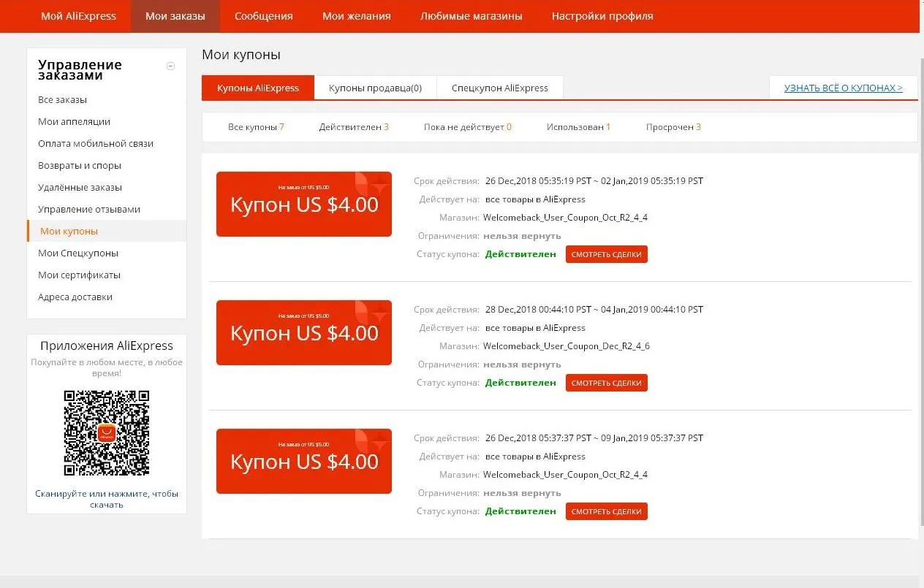Click СМОТРЕТЬ СДЕЛКИ for coupon expiring 02 Jan

coord(607,254)
